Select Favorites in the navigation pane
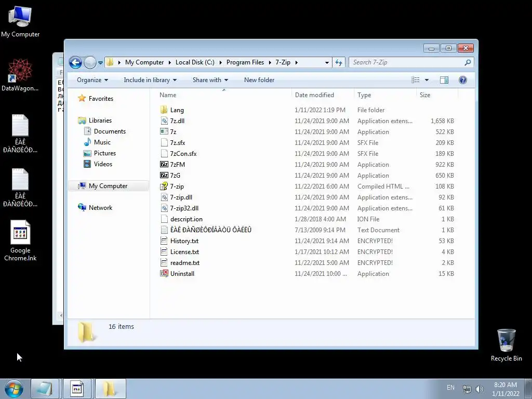 pyautogui.click(x=101, y=98)
